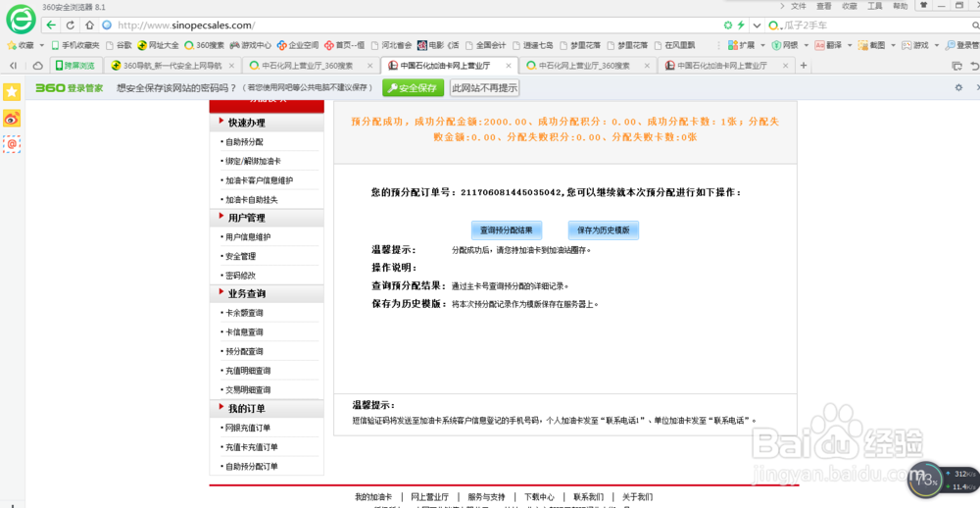Open the 网址大全 bookmark

click(x=158, y=45)
